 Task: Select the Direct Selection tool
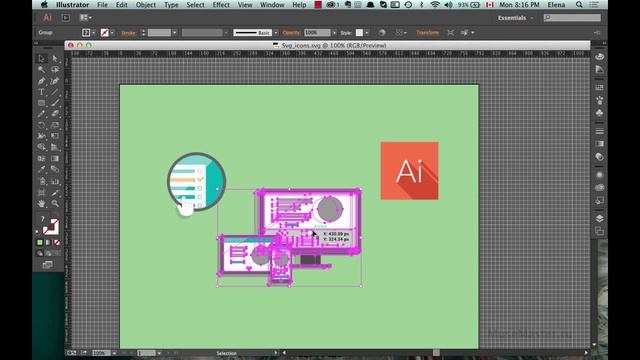coord(55,58)
